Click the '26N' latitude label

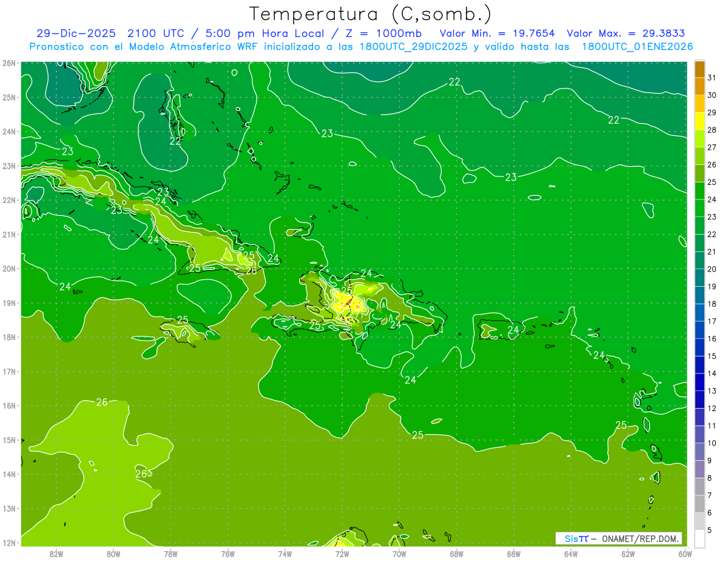[9, 63]
